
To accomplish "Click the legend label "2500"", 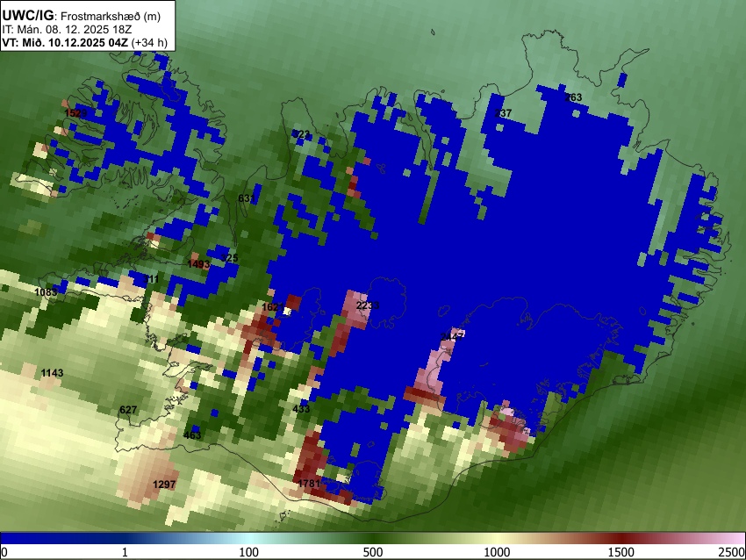I will click(733, 552).
